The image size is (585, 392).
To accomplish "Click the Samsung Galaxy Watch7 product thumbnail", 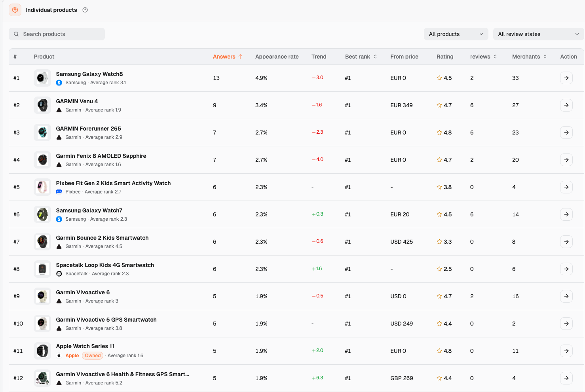I will pos(42,214).
